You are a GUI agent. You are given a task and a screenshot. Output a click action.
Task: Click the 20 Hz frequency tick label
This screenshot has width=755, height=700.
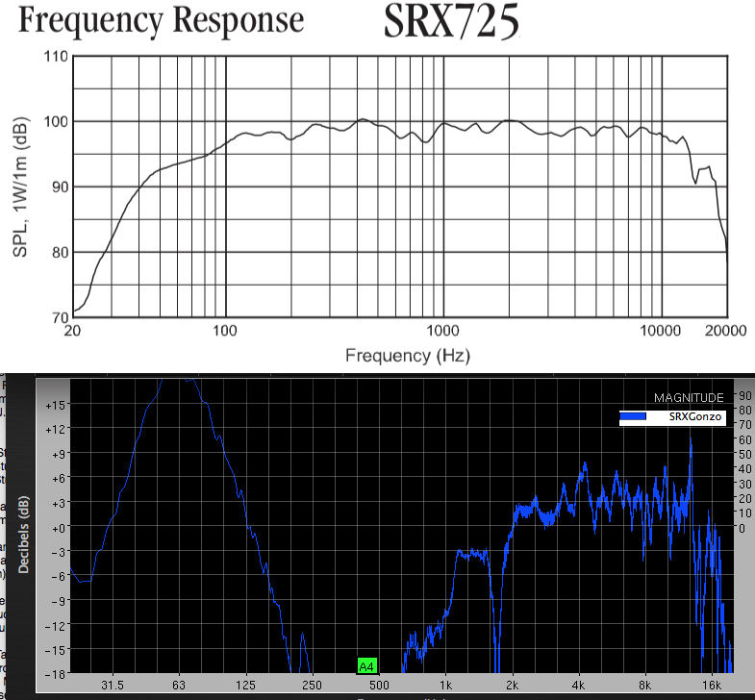(x=72, y=330)
